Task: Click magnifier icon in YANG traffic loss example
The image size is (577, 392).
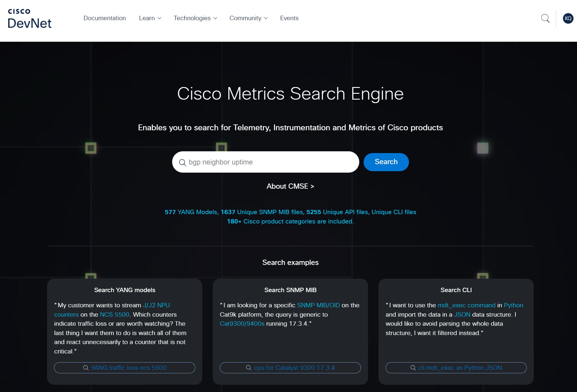Action: pyautogui.click(x=86, y=368)
